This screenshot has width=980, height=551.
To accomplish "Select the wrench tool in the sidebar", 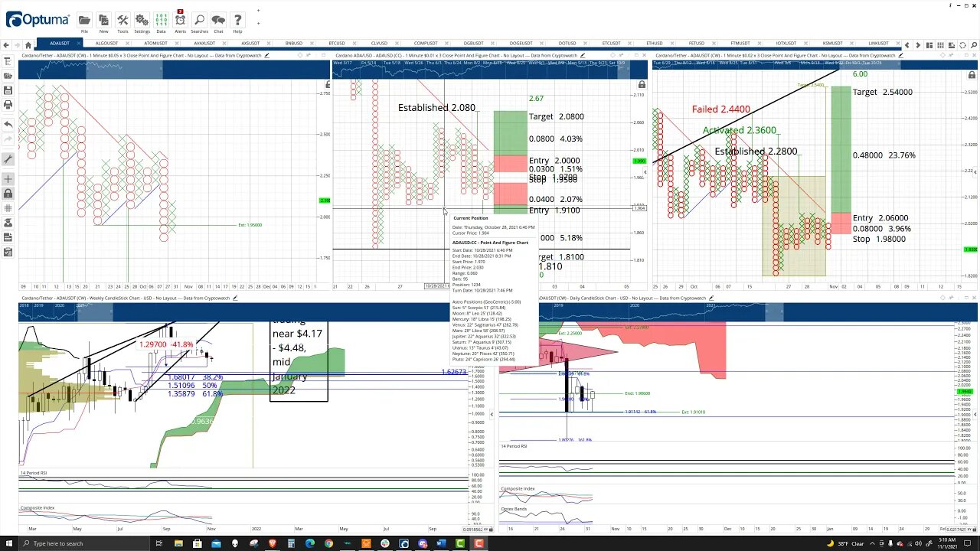I will coord(8,159).
